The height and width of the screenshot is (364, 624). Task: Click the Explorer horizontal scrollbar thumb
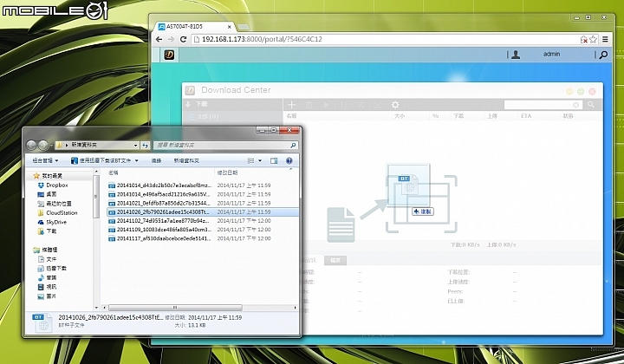click(x=175, y=308)
